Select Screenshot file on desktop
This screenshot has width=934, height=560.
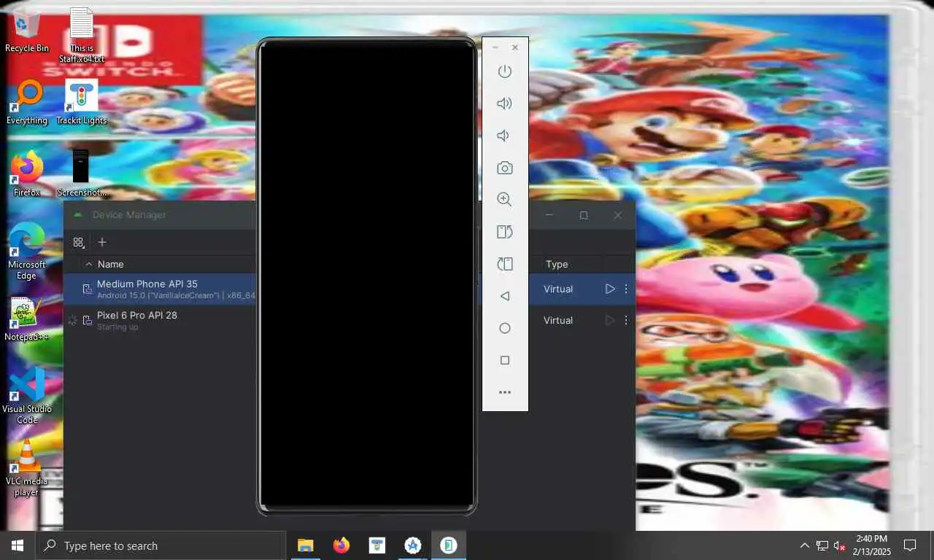click(82, 174)
